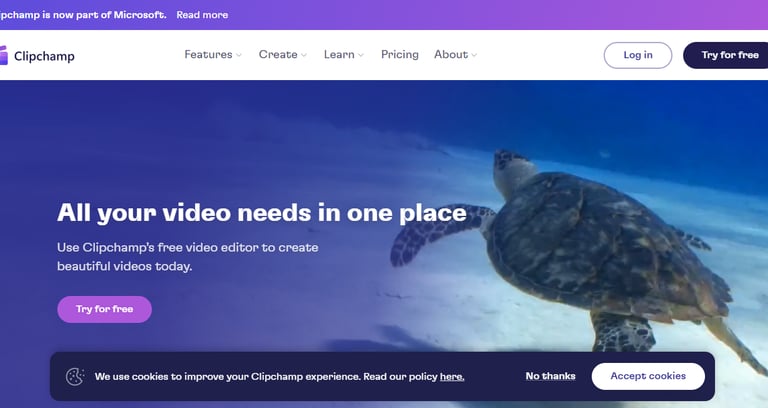Click Read more in the Microsoft announcement
Viewport: 768px width, 408px height.
pyautogui.click(x=202, y=15)
